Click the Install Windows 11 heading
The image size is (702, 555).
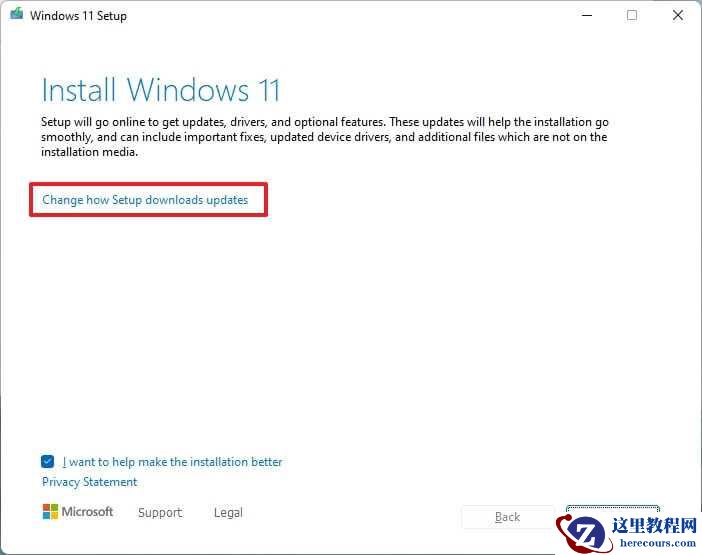click(x=161, y=90)
